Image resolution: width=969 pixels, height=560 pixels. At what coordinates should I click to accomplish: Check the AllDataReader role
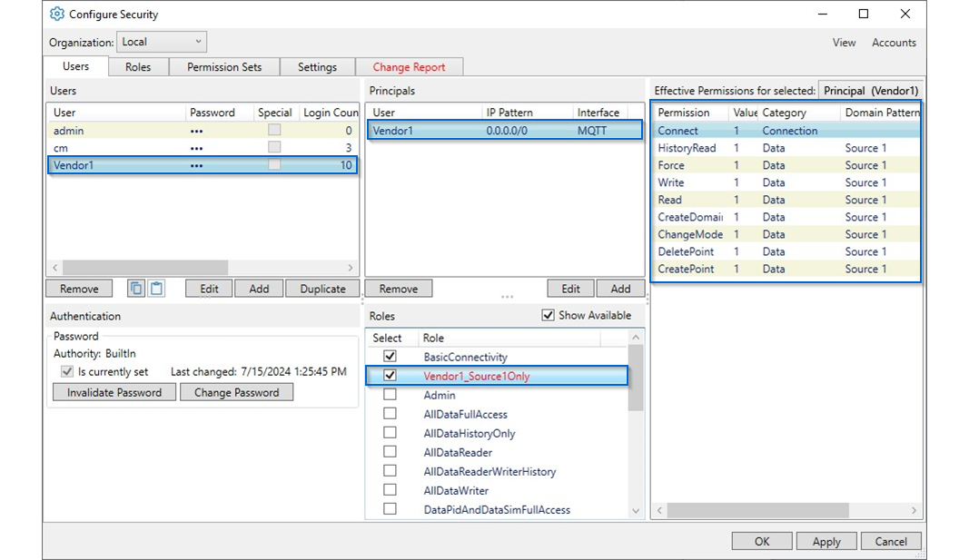point(390,451)
